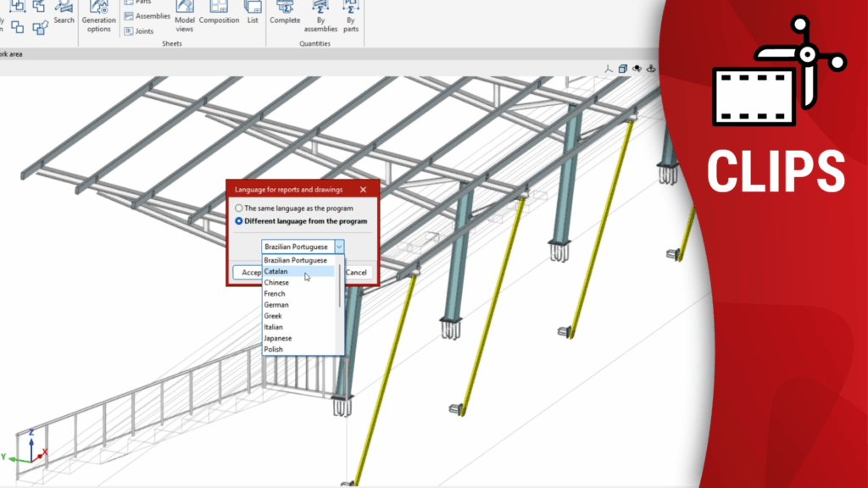Select Japanese from the language list
This screenshot has height=488, width=868.
(278, 338)
